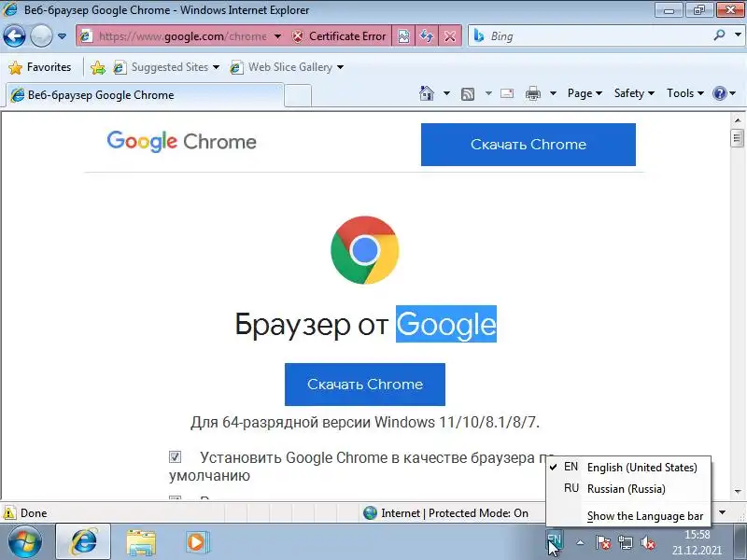This screenshot has height=560, width=747.
Task: Click the Stop loading icon
Action: click(450, 36)
